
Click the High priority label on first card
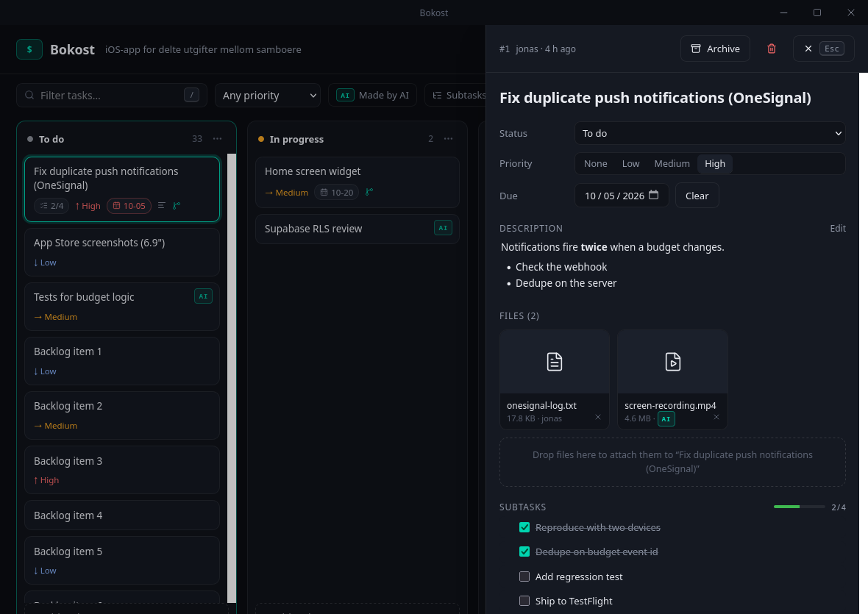[88, 206]
